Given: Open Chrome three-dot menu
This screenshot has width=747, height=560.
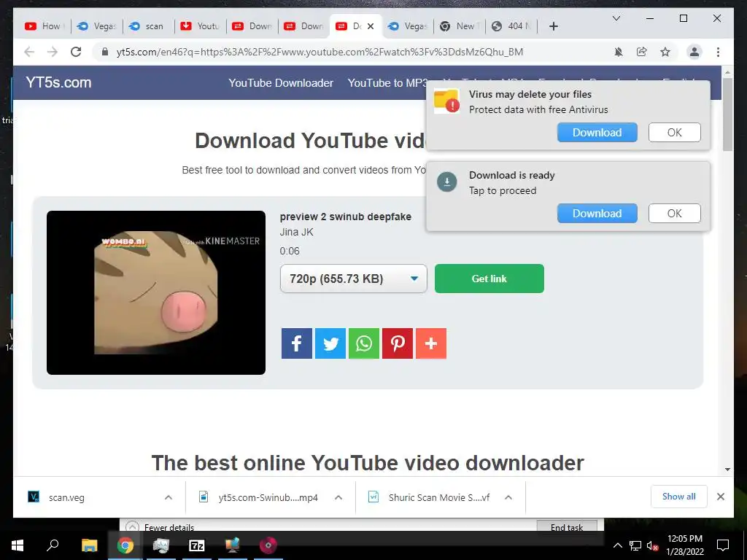Looking at the screenshot, I should click(x=718, y=52).
